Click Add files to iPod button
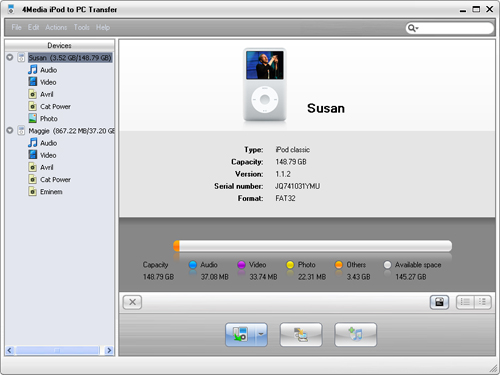 356,334
